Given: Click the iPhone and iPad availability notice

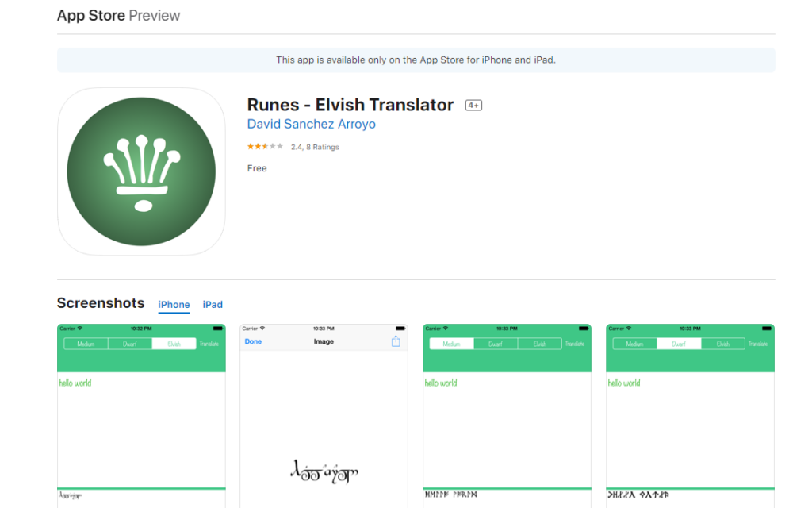Looking at the screenshot, I should pos(416,60).
